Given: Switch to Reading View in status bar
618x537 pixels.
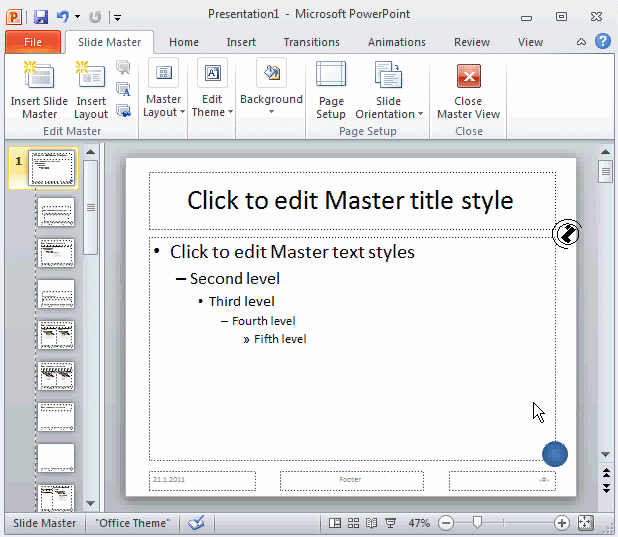Looking at the screenshot, I should pos(371,523).
